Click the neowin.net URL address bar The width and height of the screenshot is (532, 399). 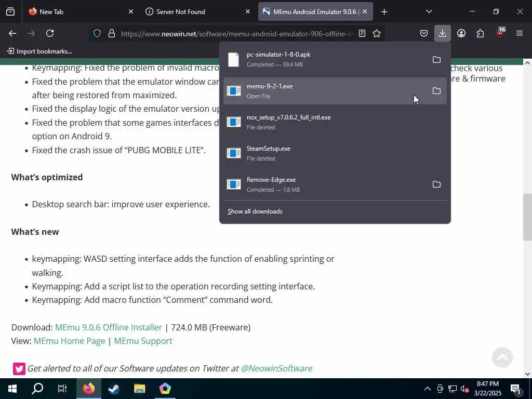tap(236, 34)
